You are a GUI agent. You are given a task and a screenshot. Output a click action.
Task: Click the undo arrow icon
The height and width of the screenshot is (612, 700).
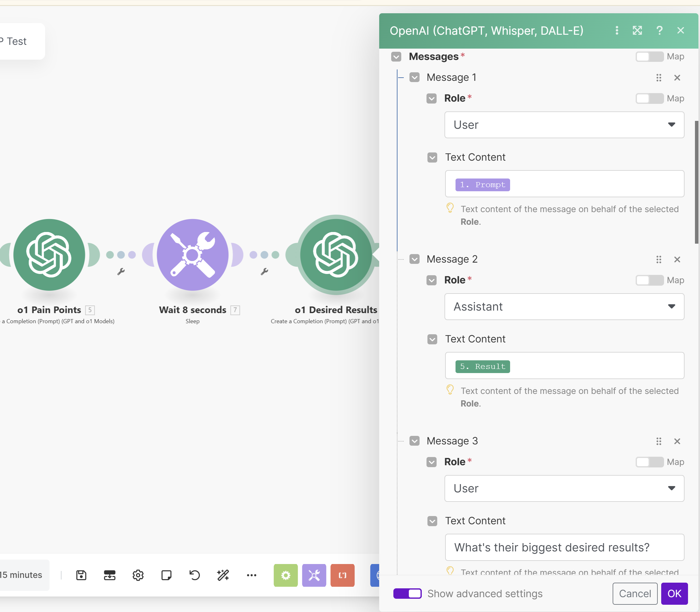[195, 575]
